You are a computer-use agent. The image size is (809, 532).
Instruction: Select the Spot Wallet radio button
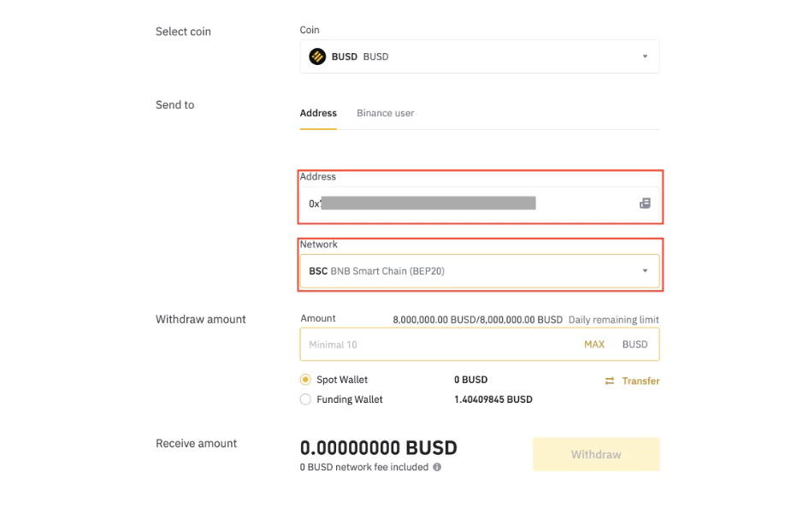pos(305,380)
